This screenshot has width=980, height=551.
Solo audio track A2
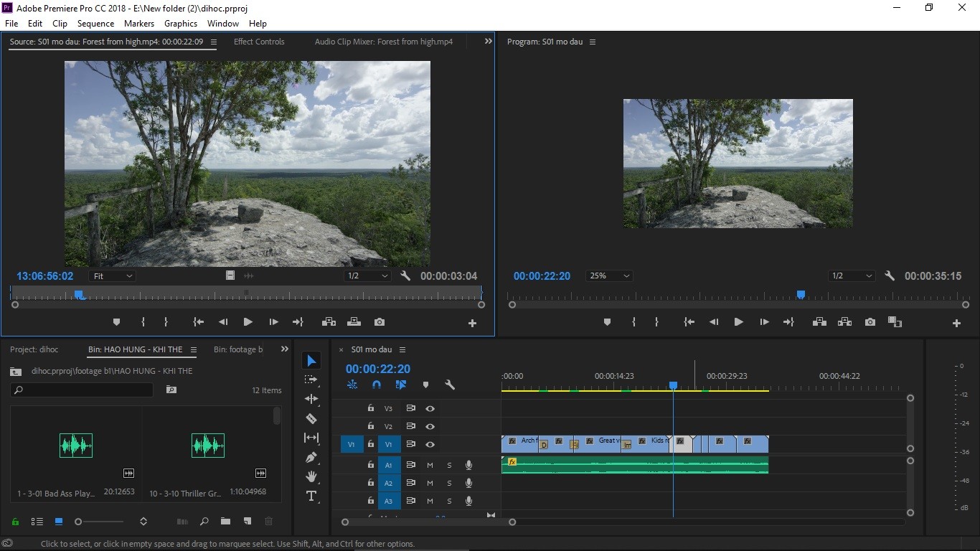click(x=450, y=484)
